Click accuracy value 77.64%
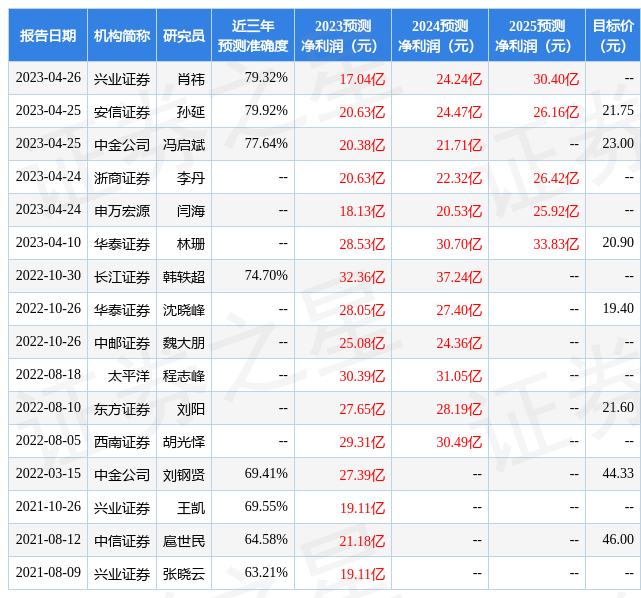This screenshot has width=641, height=598. pyautogui.click(x=266, y=144)
